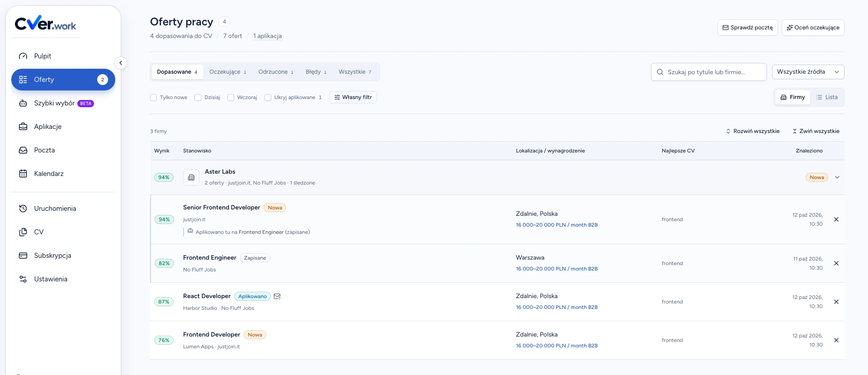Click the Sprawdź pocztę button
Image resolution: width=868 pixels, height=375 pixels.
click(x=748, y=28)
